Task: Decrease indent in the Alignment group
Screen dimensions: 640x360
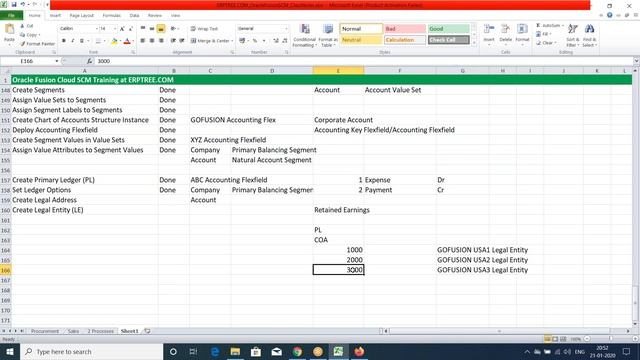Action: tap(173, 41)
